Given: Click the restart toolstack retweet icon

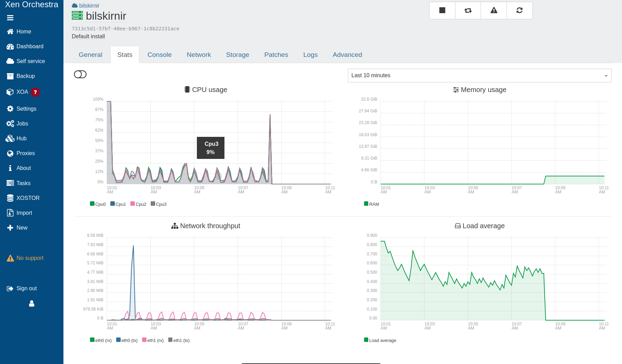Looking at the screenshot, I should click(x=468, y=10).
